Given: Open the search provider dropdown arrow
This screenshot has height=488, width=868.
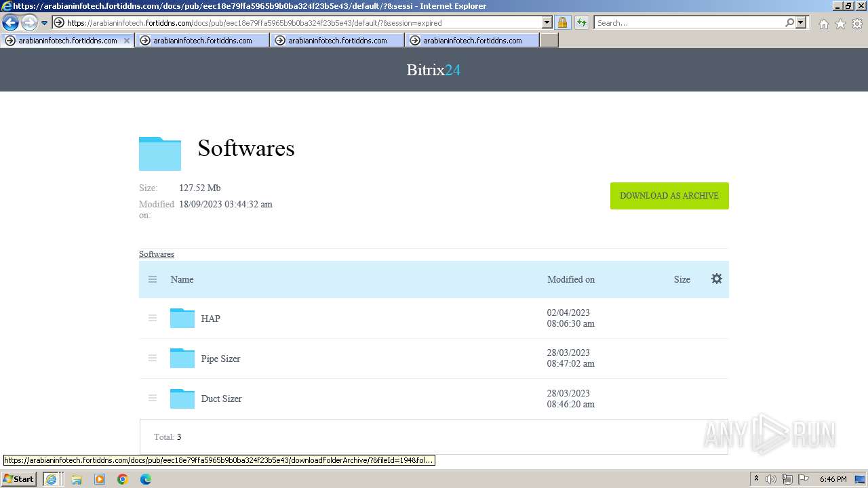Looking at the screenshot, I should click(801, 22).
